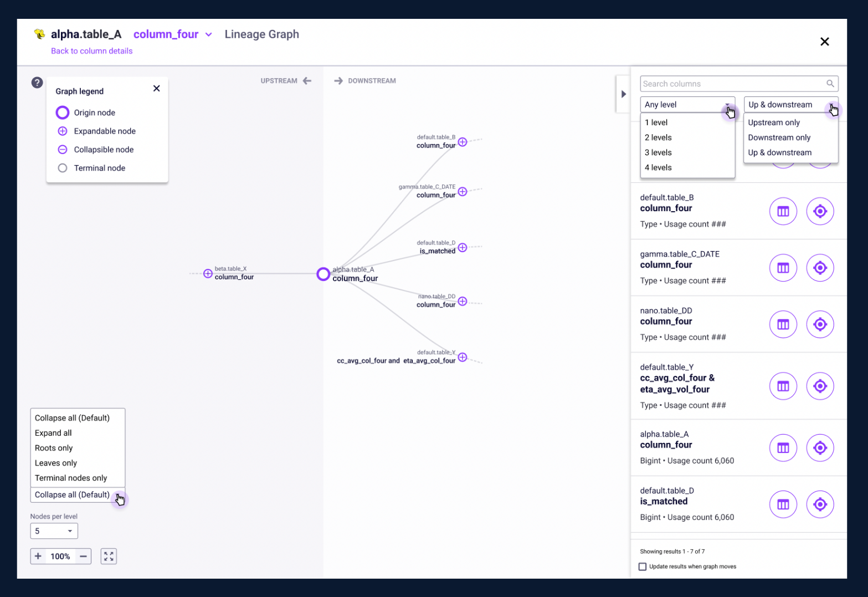Select Roots only option
Screen dimensions: 868x597
point(78,448)
